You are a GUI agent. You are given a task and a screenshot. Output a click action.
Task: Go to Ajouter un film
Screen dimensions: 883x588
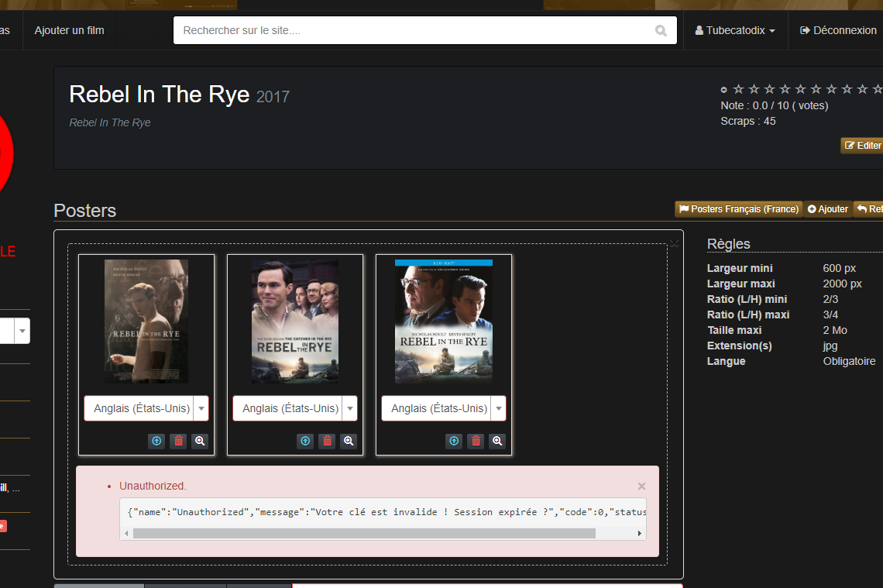69,30
